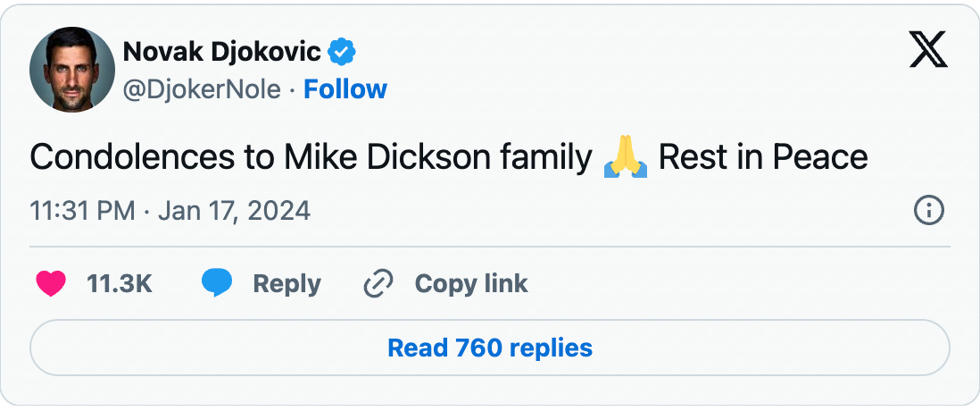Click the 11.3K likes count

[x=119, y=284]
